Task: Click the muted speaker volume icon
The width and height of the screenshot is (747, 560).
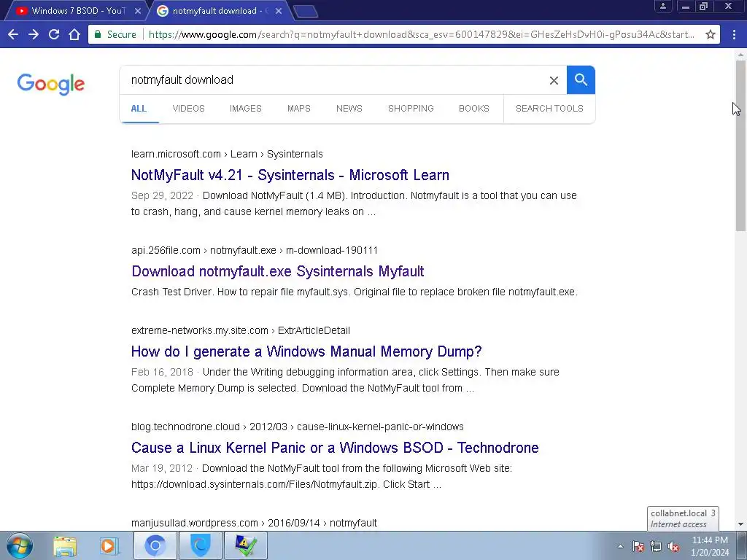Action: (673, 547)
